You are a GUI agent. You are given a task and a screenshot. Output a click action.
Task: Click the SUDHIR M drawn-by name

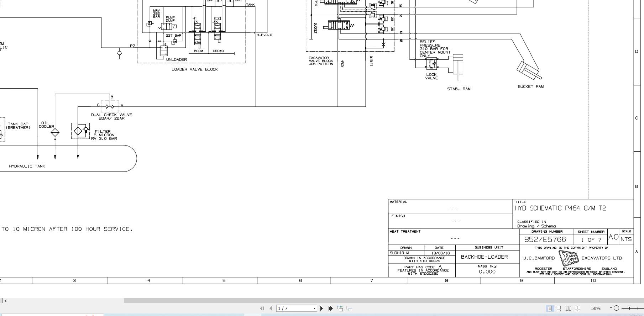[x=399, y=253]
